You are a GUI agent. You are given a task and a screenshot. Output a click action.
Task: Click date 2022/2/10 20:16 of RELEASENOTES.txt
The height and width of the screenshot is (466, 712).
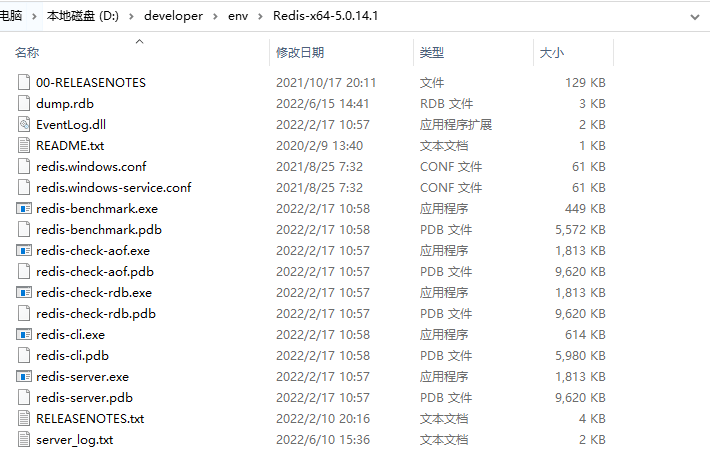pos(323,418)
